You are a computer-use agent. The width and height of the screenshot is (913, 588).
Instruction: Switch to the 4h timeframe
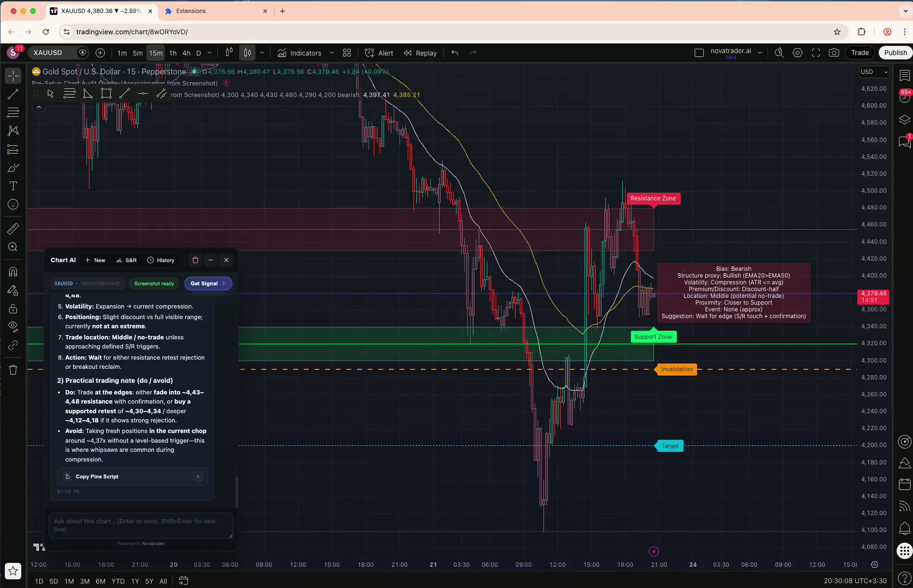pyautogui.click(x=186, y=53)
